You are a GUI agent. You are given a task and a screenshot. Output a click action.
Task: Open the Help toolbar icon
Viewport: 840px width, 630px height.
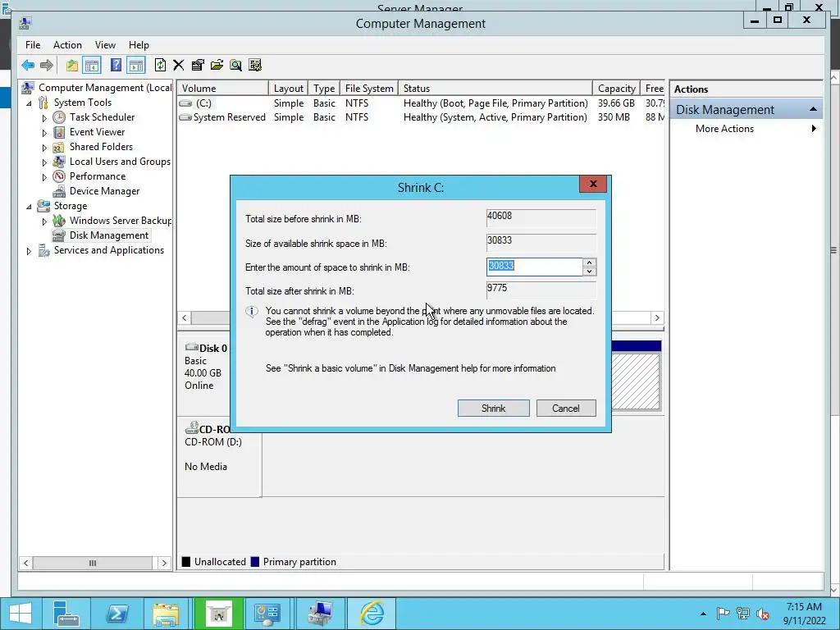click(x=116, y=66)
